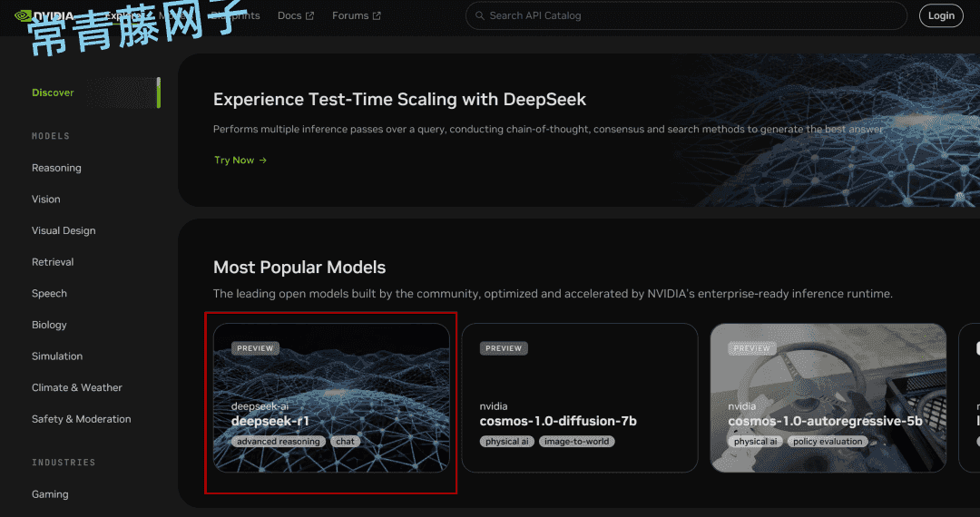The width and height of the screenshot is (980, 517).
Task: Click the PREVIEW badge on deepseek-r1
Action: point(255,348)
